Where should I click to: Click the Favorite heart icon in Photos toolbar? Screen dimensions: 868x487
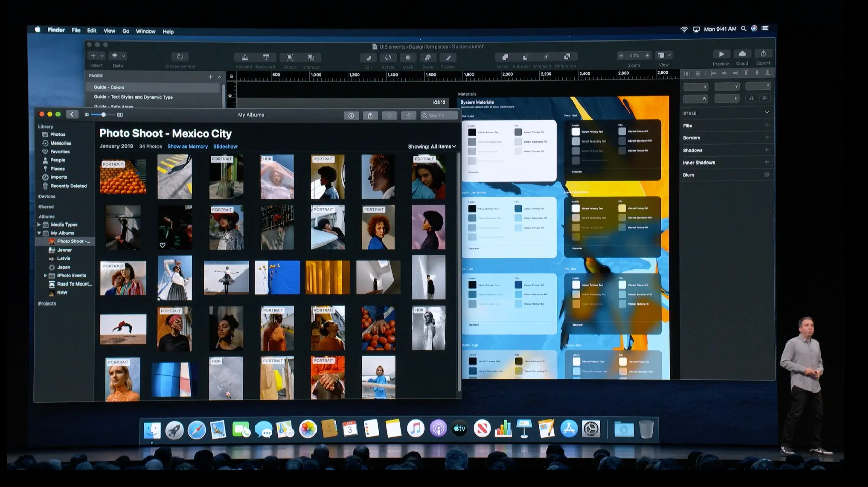(389, 116)
